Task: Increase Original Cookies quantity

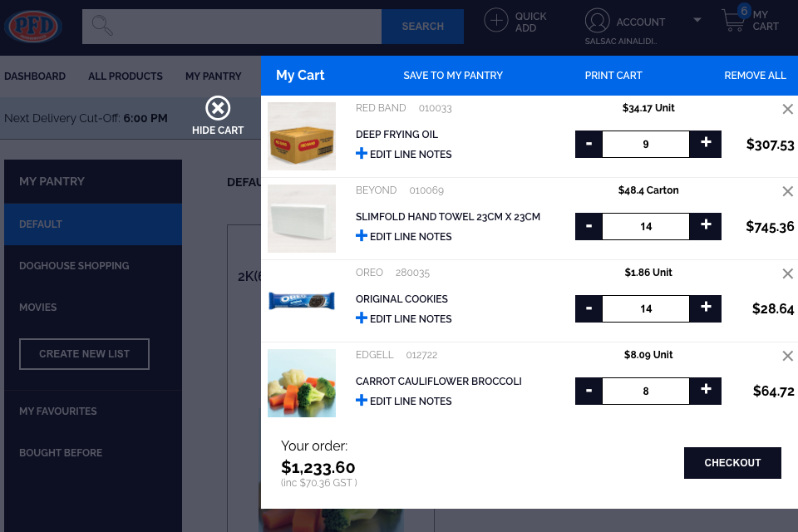Action: (706, 308)
